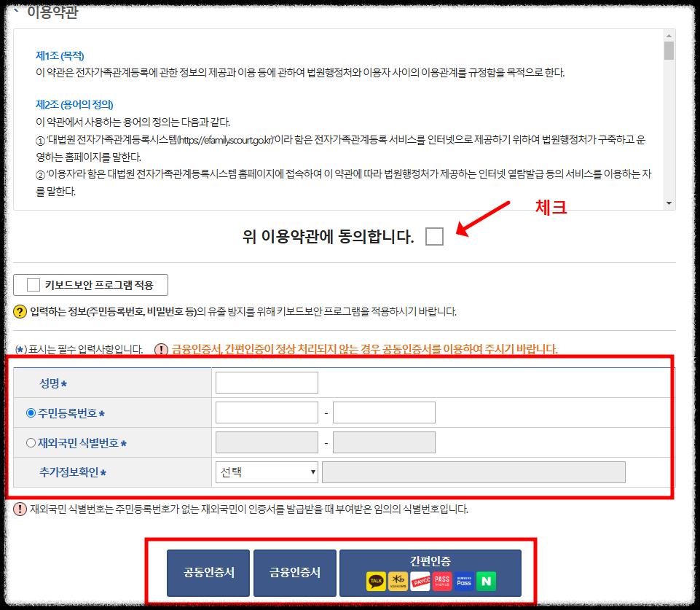The height and width of the screenshot is (610, 700).
Task: Focus the first 주민등록번호 input box
Action: coord(267,412)
